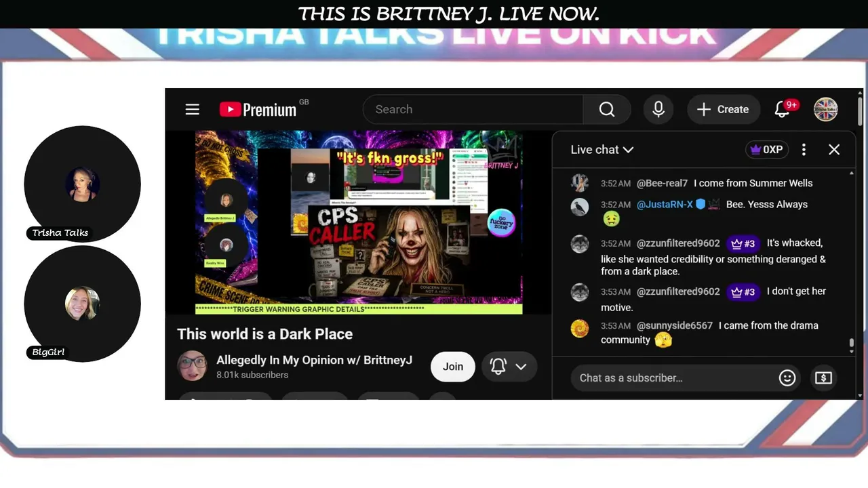Click the BigGirl participant avatar
The image size is (868, 488).
82,304
